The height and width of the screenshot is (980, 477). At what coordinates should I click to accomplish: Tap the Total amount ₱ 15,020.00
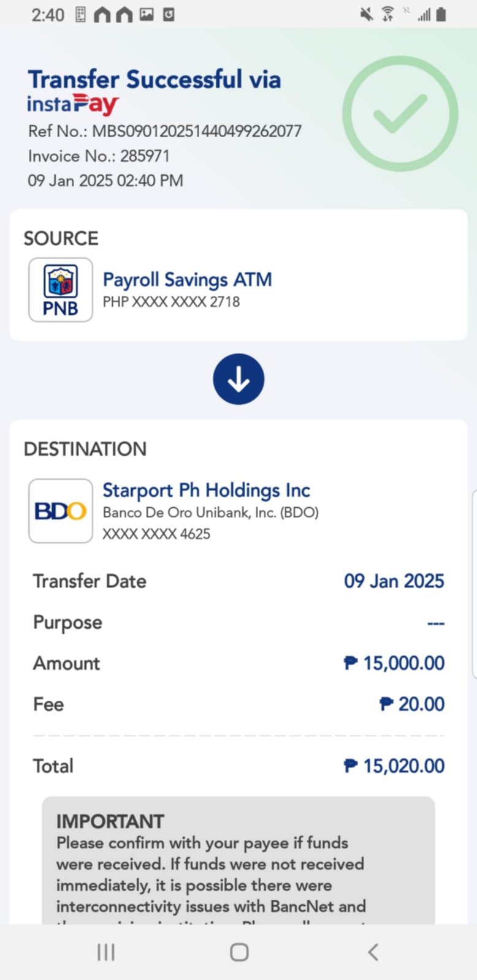pyautogui.click(x=394, y=766)
